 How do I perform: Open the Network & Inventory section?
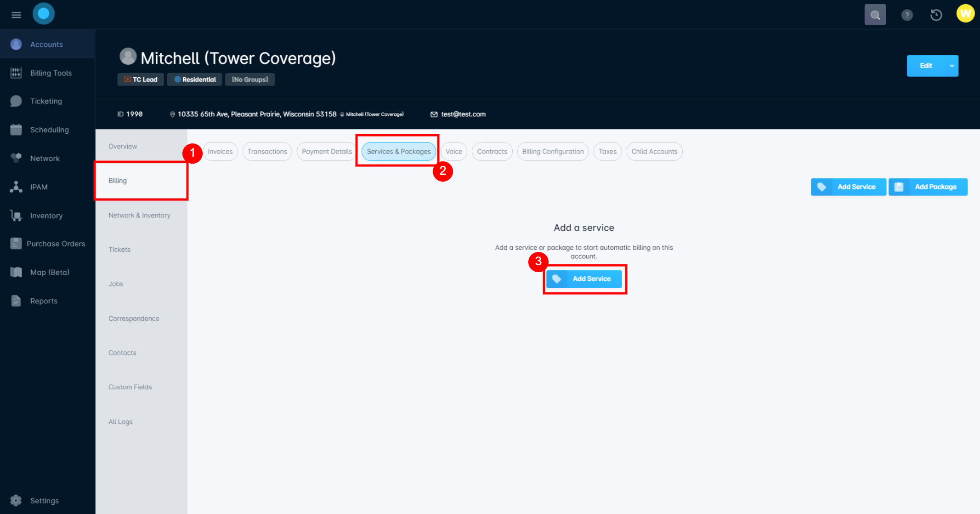pos(142,215)
